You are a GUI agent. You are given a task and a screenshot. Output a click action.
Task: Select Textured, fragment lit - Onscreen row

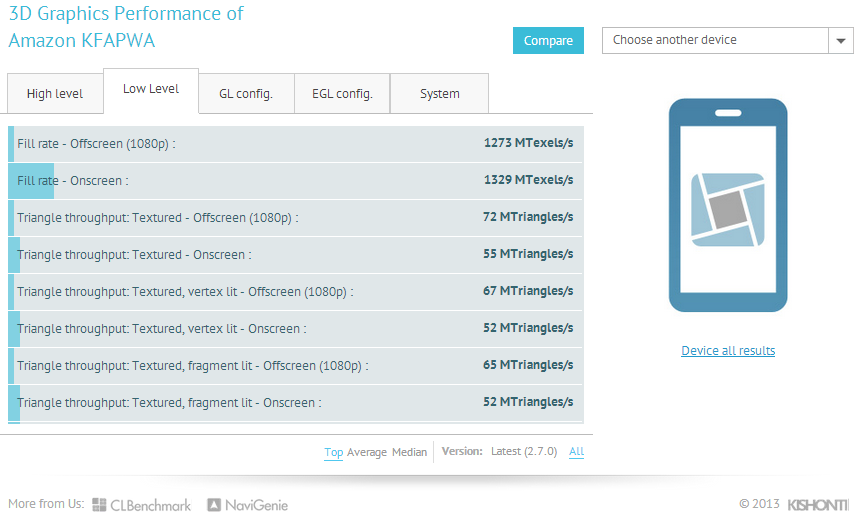pyautogui.click(x=296, y=403)
